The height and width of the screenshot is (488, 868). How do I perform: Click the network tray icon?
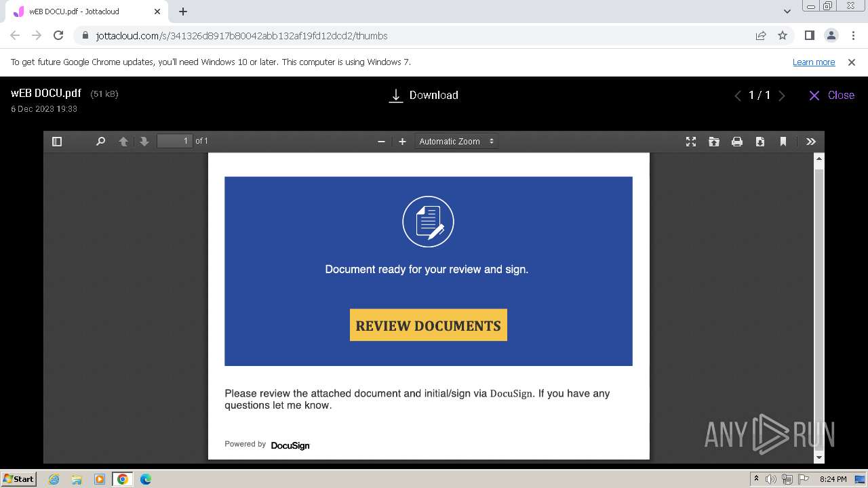(787, 479)
